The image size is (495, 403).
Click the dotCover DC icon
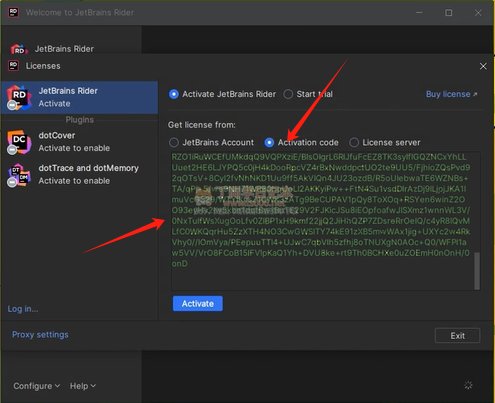[x=19, y=142]
